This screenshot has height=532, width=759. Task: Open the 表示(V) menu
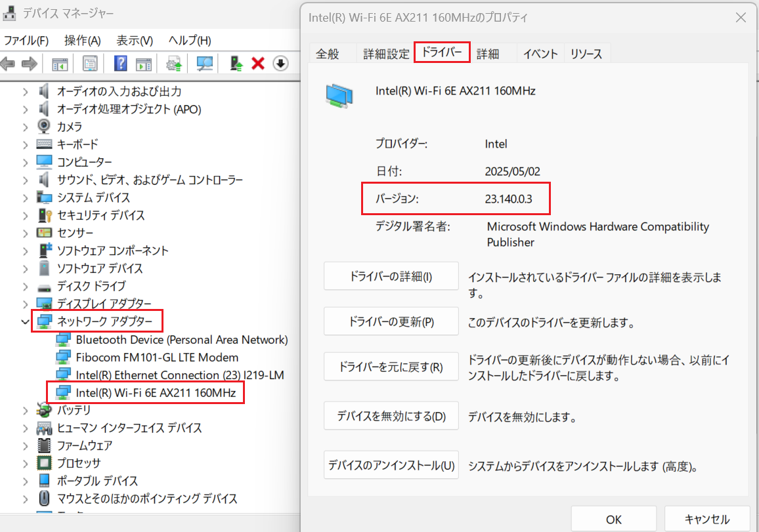point(135,40)
